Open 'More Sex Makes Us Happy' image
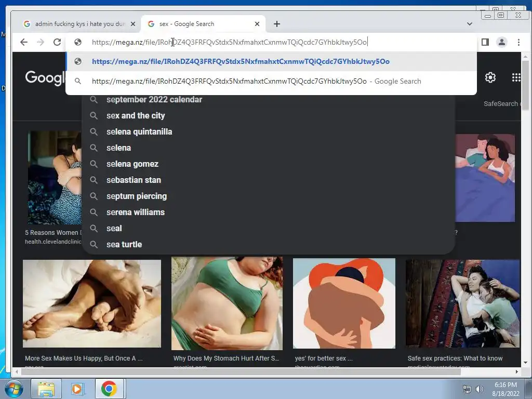This screenshot has width=532, height=399. point(91,303)
